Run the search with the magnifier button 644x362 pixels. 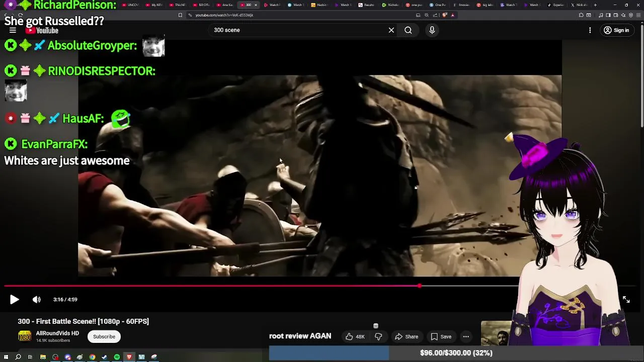click(x=408, y=30)
